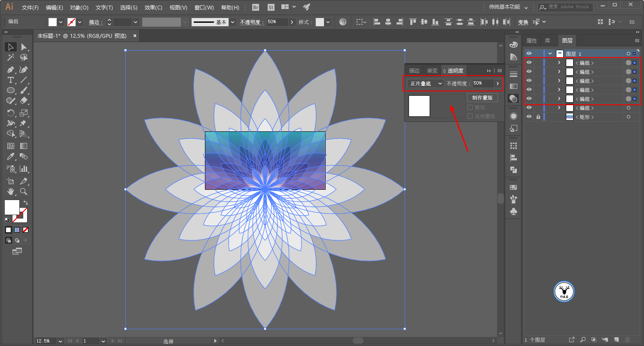Select the Blend tool
This screenshot has width=644, height=346.
[24, 156]
